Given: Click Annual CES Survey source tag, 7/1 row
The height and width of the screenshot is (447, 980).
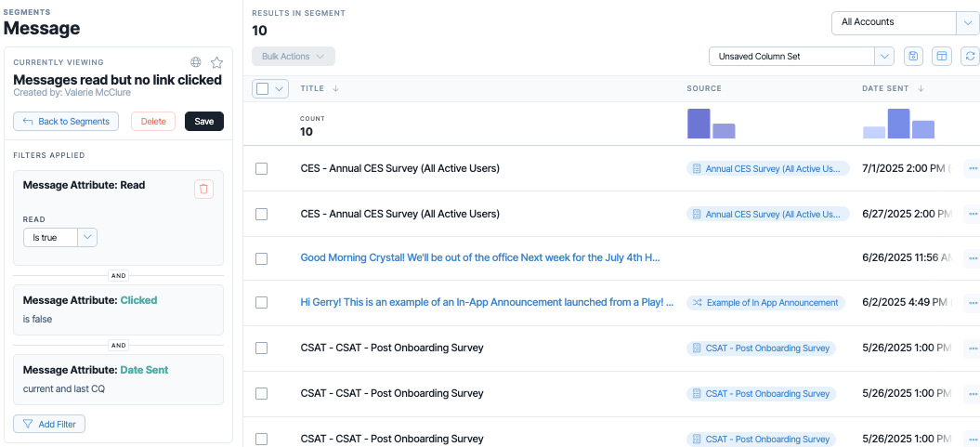Looking at the screenshot, I should [768, 168].
